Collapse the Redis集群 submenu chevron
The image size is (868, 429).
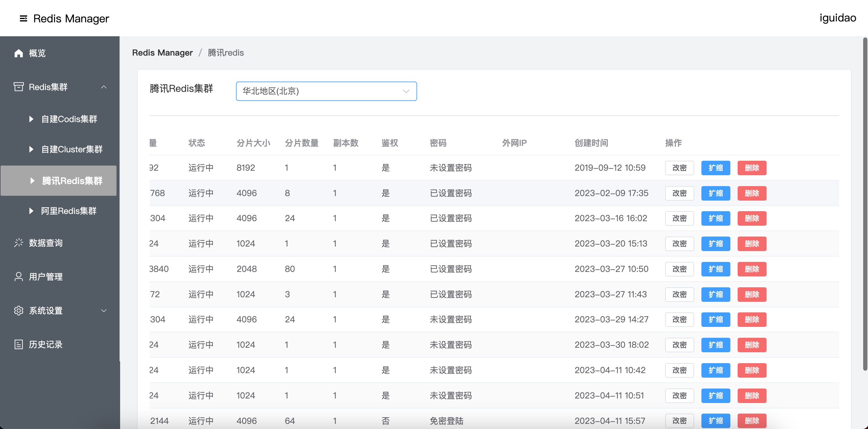click(x=104, y=87)
